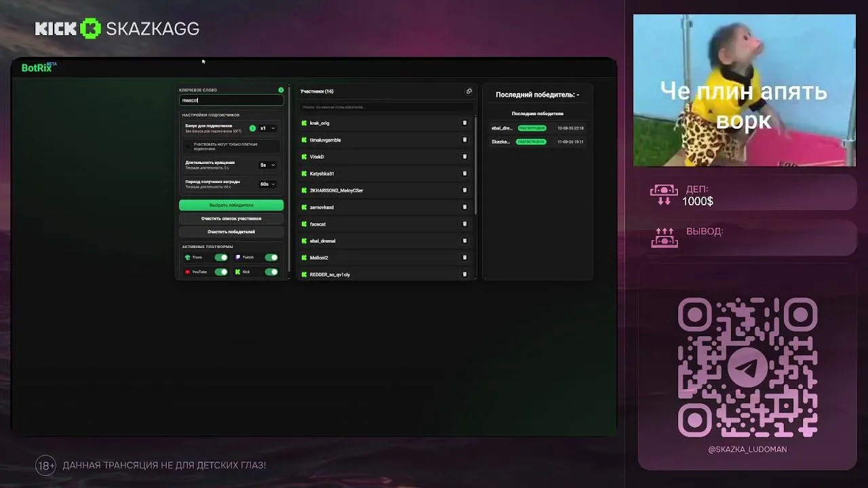Focus the keyword field containing mascot
The height and width of the screenshot is (488, 868).
pyautogui.click(x=231, y=100)
